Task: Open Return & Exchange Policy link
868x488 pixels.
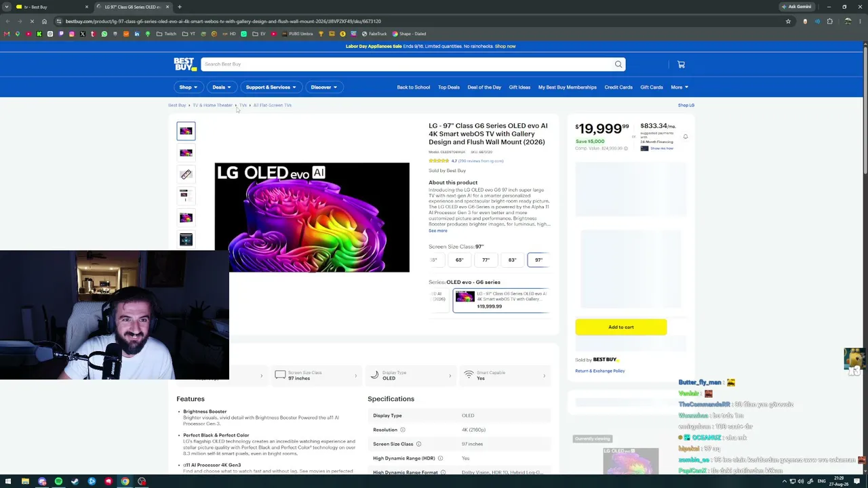Action: (600, 371)
